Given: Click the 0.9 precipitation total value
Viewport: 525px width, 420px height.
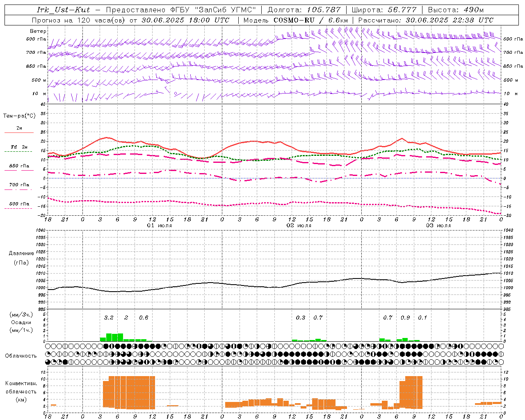Looking at the screenshot, I should 405,317.
